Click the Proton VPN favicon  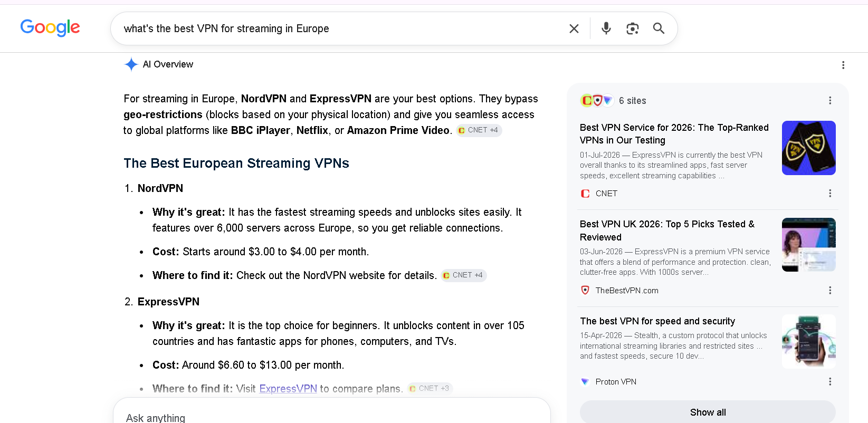[585, 382]
